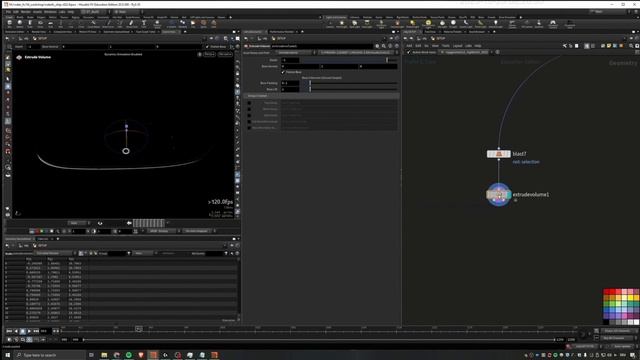Click the Sphere shelf tool icon
Screen dimensions: 640x360
[20, 24]
